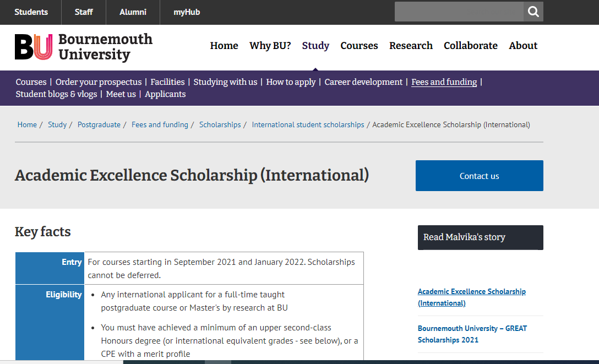Click the Bournemouth University logo
The image size is (599, 364).
84,47
